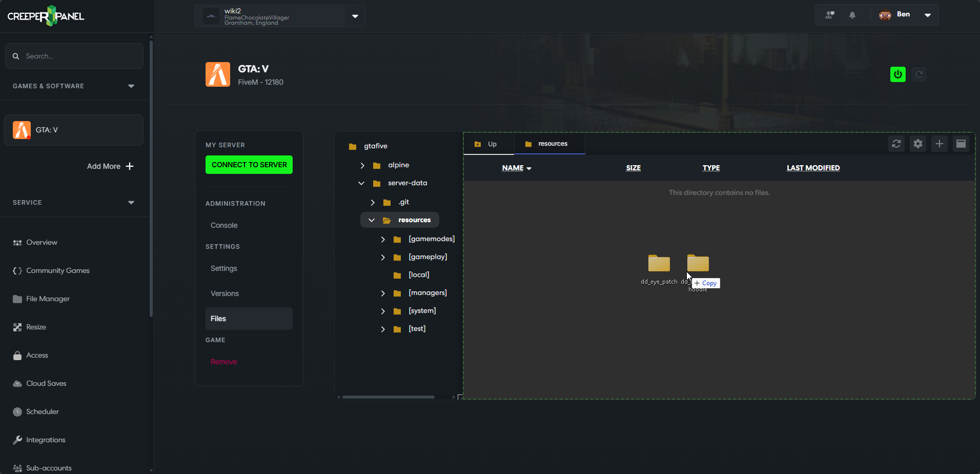
Task: Create a new item with the plus icon
Action: 939,144
